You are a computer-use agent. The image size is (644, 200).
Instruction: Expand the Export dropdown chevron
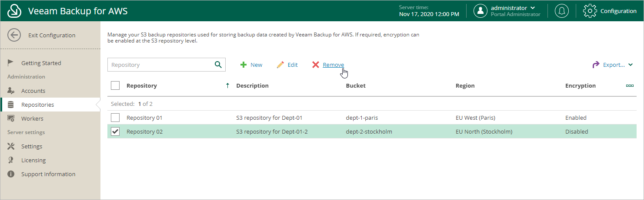(x=631, y=65)
